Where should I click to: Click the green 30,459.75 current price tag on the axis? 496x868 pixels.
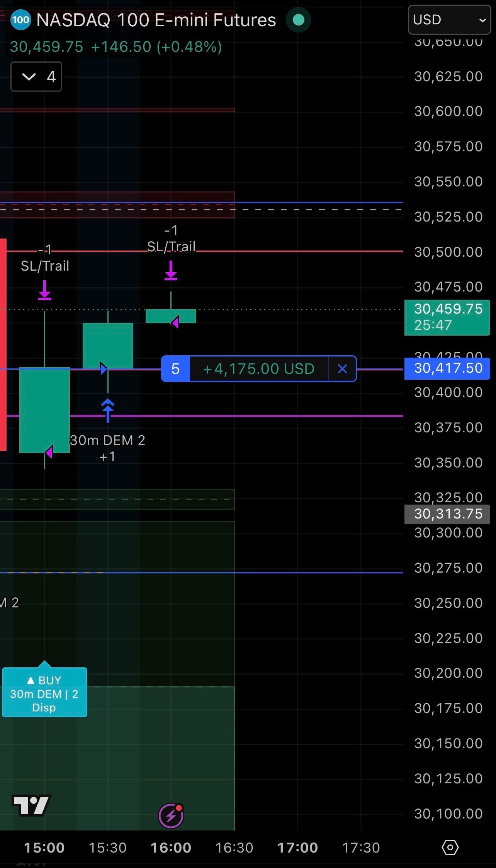pos(447,317)
